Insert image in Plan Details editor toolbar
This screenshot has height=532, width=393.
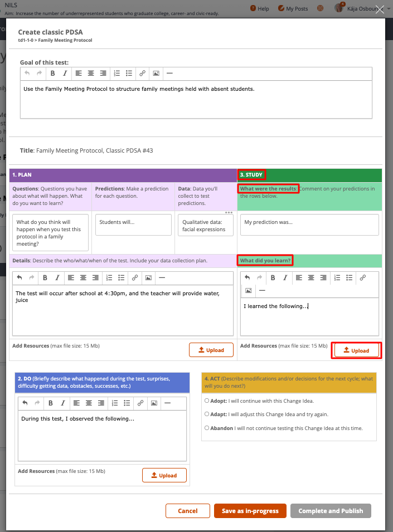pos(148,278)
